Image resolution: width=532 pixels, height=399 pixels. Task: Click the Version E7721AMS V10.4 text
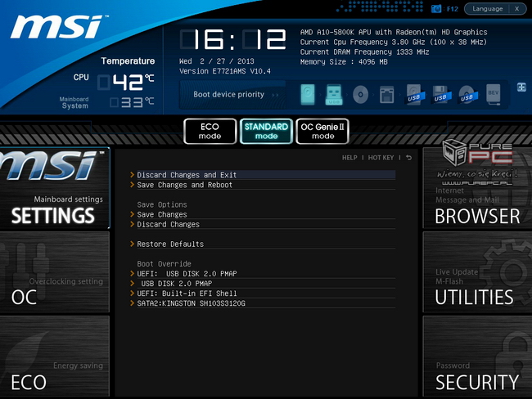(225, 71)
